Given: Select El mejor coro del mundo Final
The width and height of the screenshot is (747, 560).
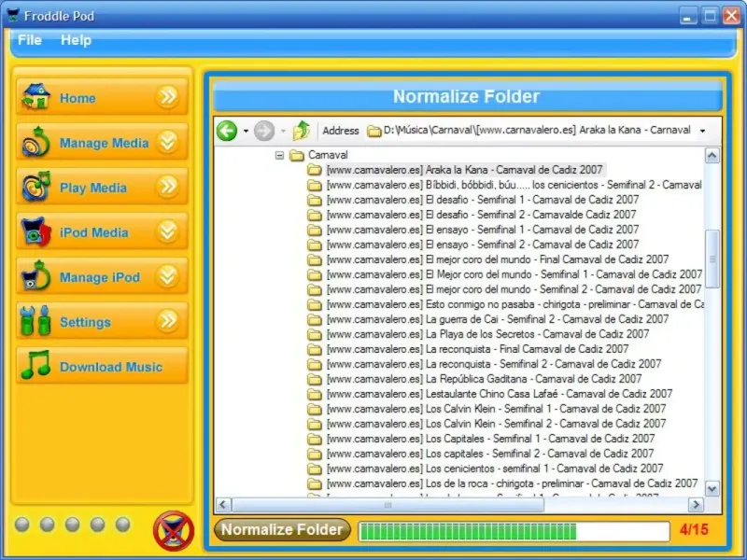Looking at the screenshot, I should coord(498,259).
